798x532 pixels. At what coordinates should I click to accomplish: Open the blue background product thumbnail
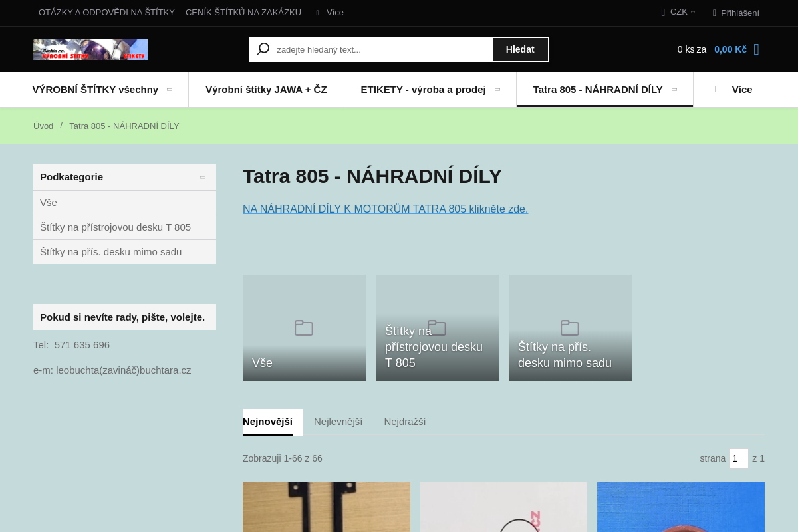point(681,507)
